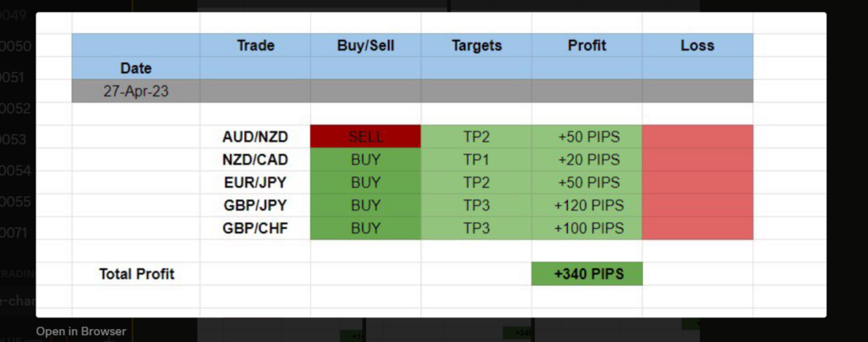This screenshot has height=342, width=868.
Task: Select the +120 PIPS profit cell
Action: coord(587,205)
